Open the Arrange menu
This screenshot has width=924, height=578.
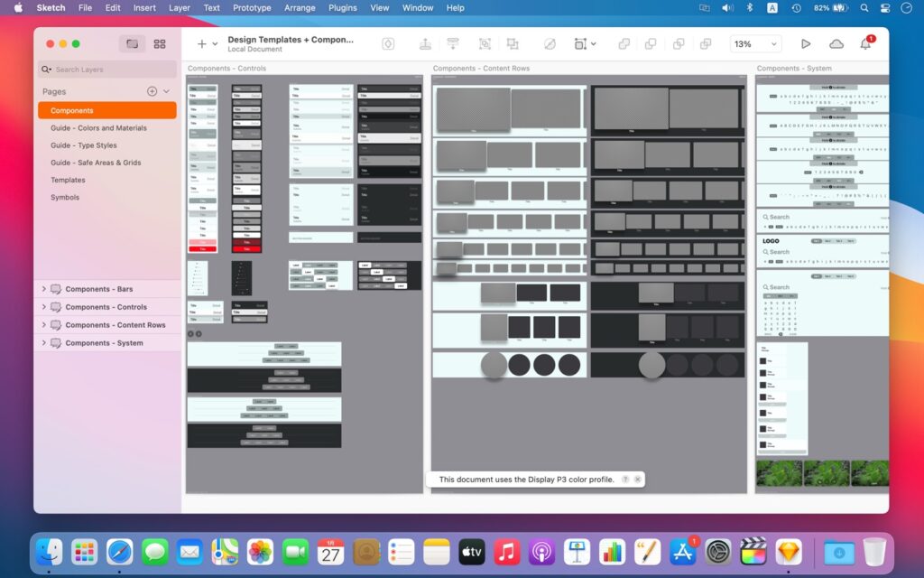pyautogui.click(x=300, y=7)
